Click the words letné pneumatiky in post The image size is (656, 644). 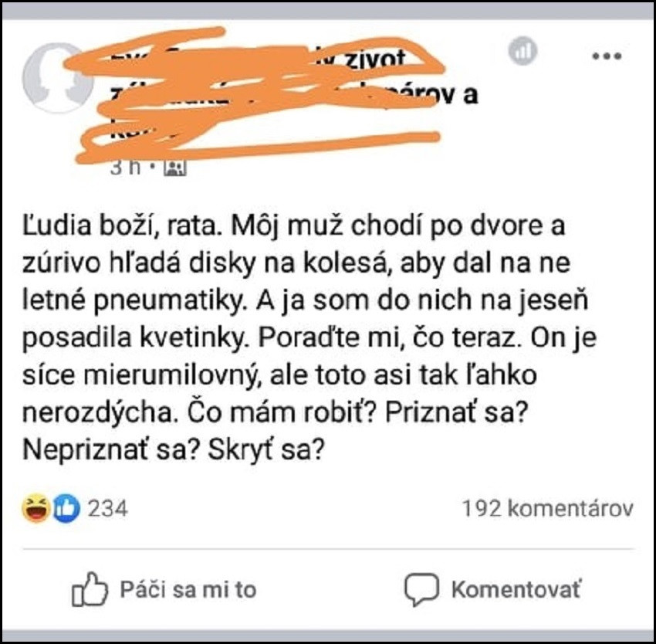pyautogui.click(x=133, y=301)
